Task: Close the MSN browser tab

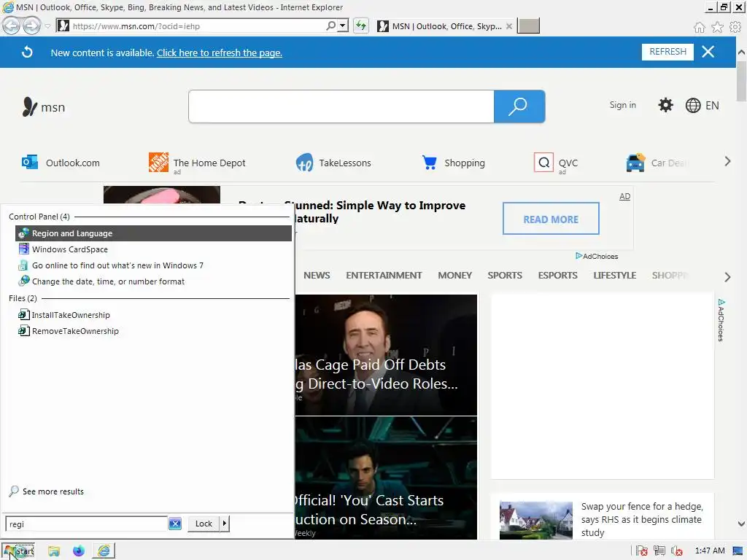Action: 508,26
